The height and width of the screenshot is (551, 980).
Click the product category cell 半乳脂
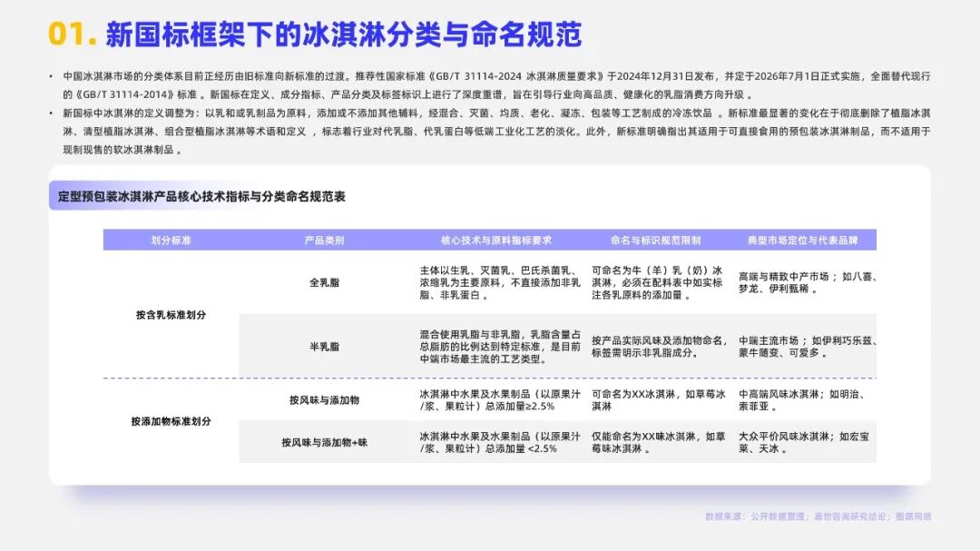pyautogui.click(x=324, y=347)
